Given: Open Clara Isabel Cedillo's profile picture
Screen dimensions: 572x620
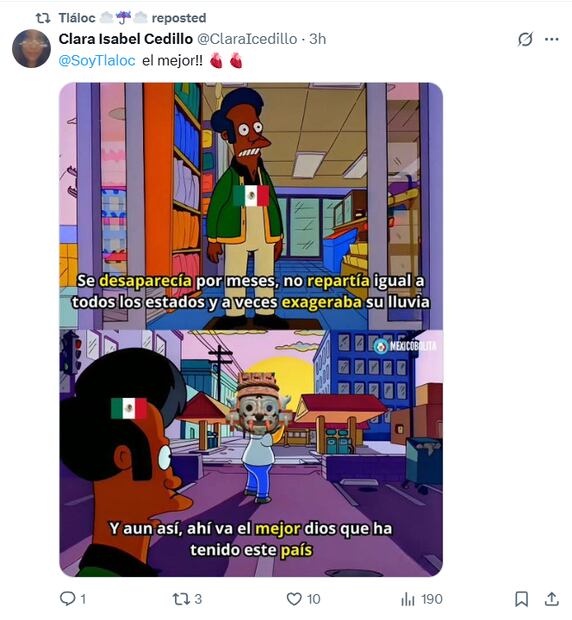Looking at the screenshot, I should [31, 48].
